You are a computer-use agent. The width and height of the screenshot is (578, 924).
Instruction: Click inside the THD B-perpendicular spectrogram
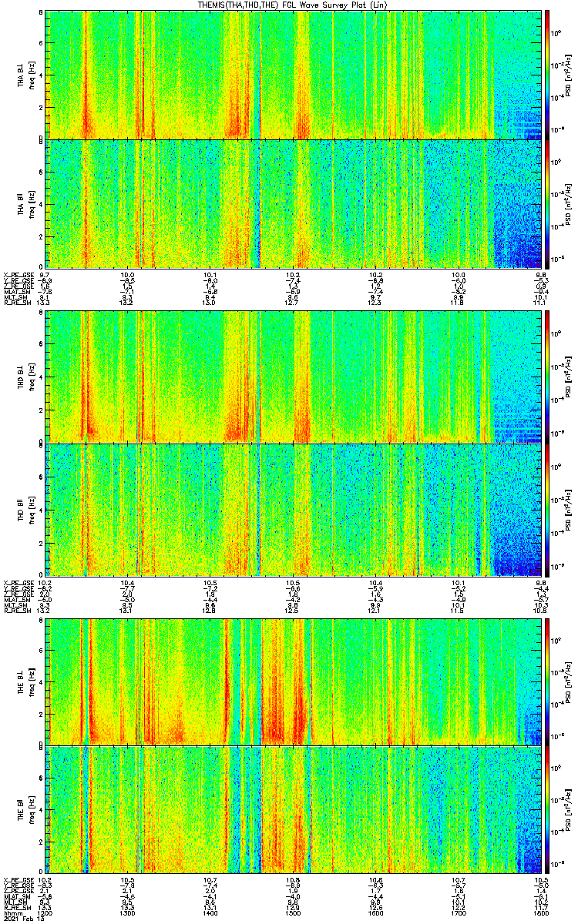pos(293,377)
